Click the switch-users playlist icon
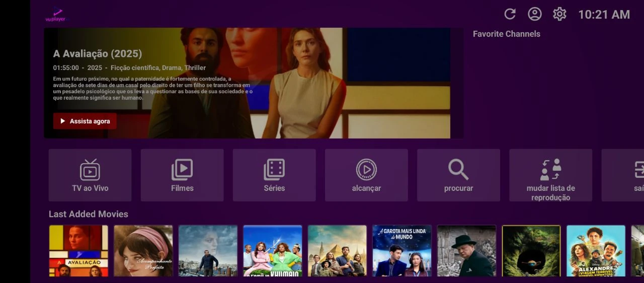Screen dimensions: 644x283 click(x=550, y=170)
